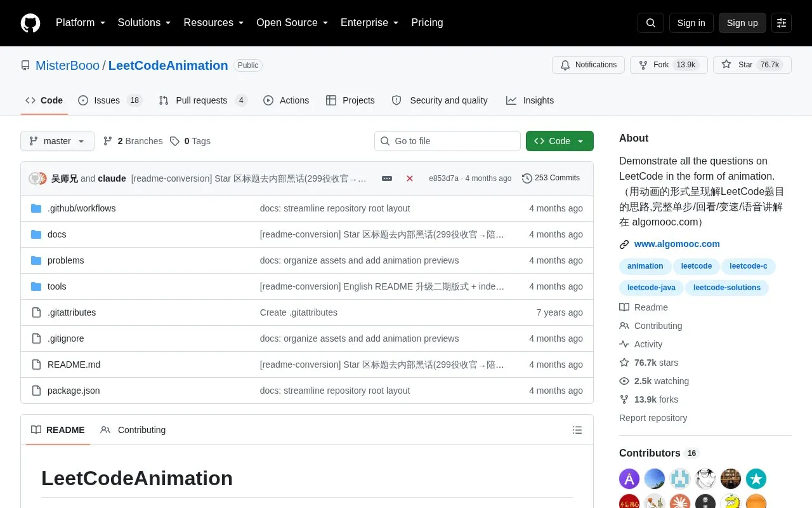Open the Insights tab
This screenshot has height=508, width=812.
coord(530,100)
